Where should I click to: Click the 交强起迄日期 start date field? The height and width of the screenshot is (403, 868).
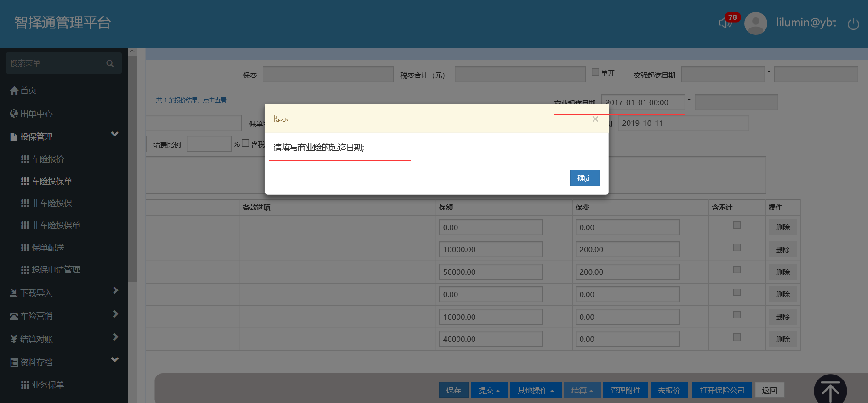(723, 74)
